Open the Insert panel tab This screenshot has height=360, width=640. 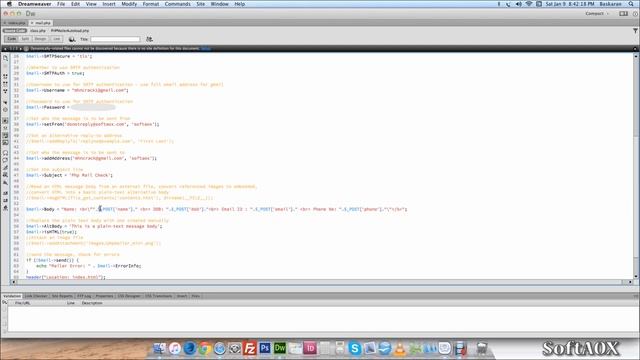tap(182, 296)
